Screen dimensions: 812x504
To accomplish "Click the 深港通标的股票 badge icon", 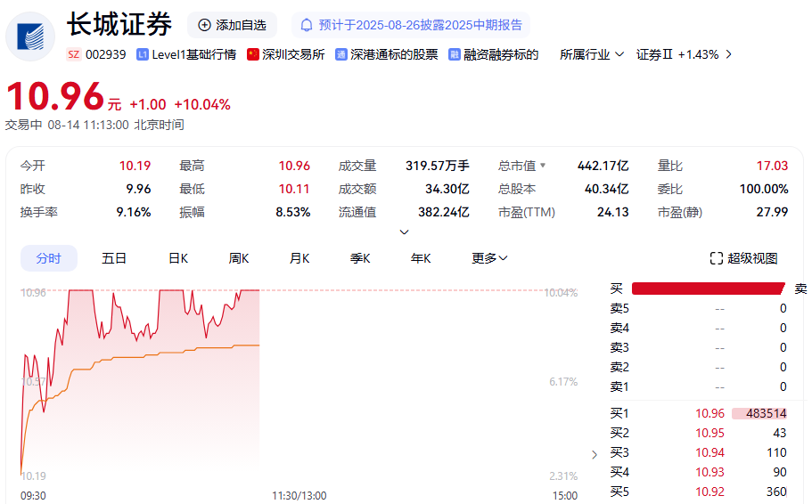I will (341, 54).
